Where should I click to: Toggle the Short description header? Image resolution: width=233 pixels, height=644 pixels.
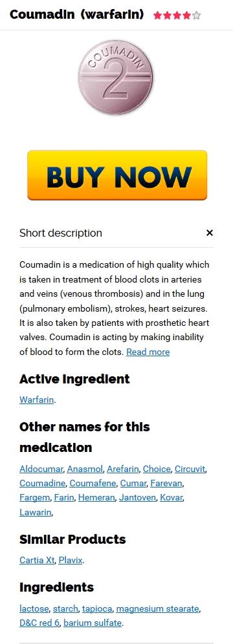(x=116, y=233)
